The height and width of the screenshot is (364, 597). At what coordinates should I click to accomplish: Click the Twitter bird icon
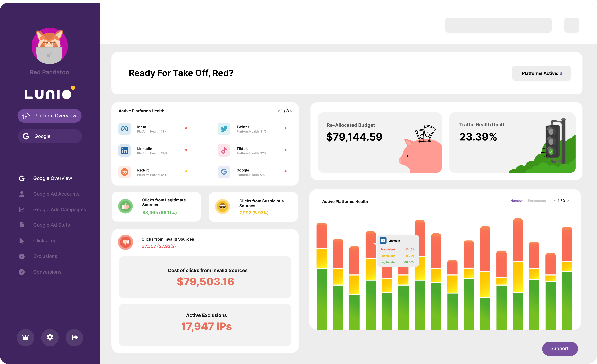pos(224,129)
